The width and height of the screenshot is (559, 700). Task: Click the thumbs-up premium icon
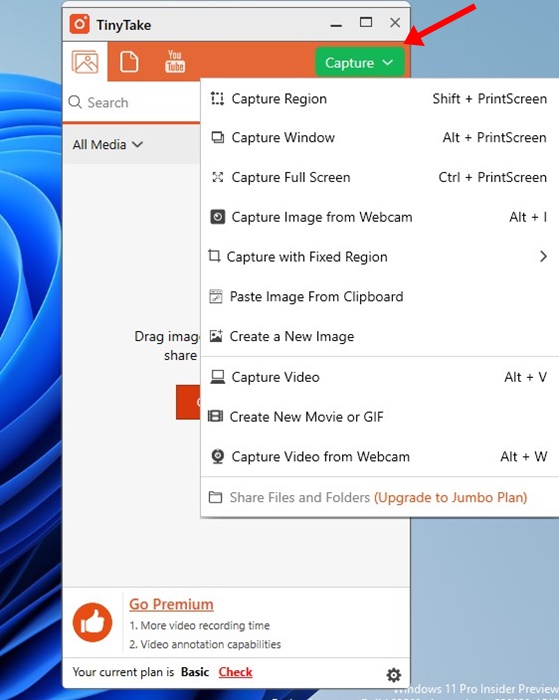coord(92,622)
